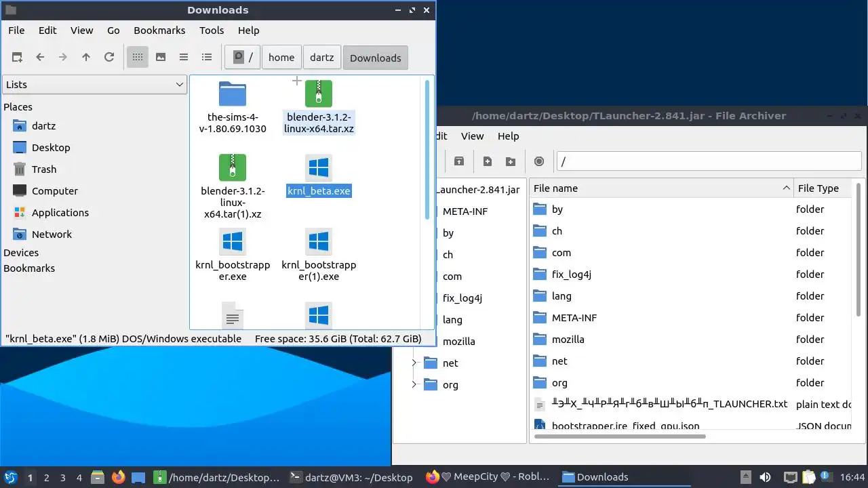The width and height of the screenshot is (868, 488).
Task: Click the 'Downloads' path button
Action: (x=376, y=58)
